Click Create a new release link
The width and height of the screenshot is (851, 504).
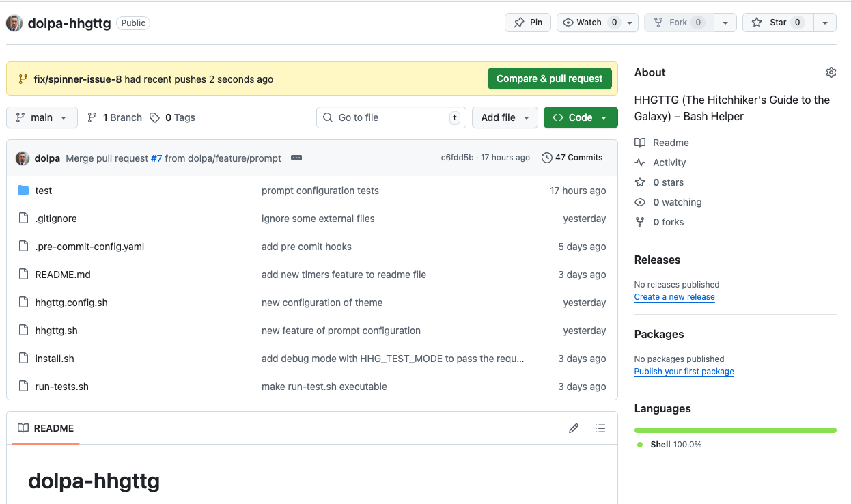[x=674, y=297]
